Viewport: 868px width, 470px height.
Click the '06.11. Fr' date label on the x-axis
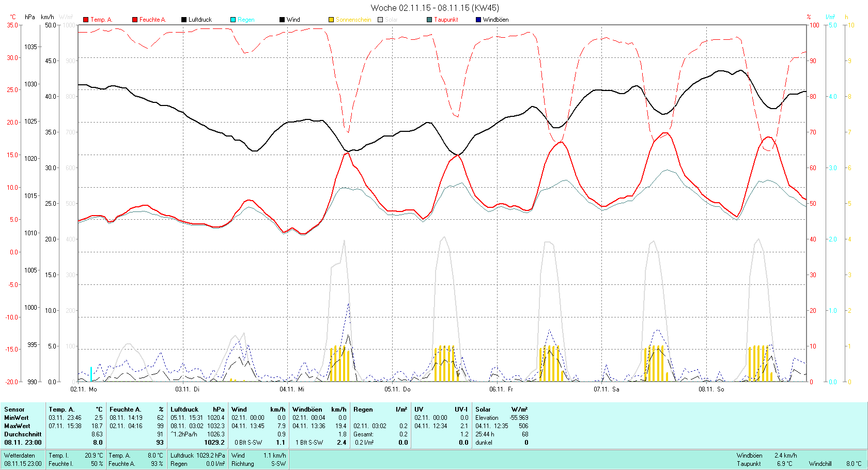[x=501, y=389]
